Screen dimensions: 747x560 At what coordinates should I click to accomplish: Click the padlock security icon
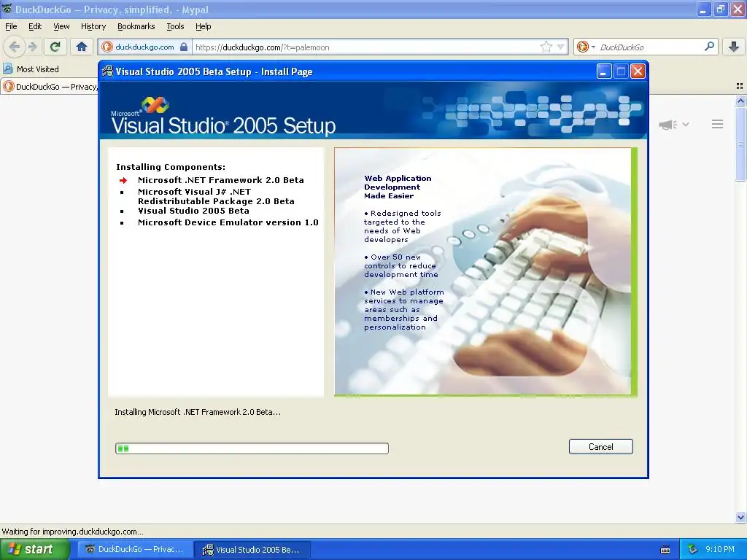(184, 47)
